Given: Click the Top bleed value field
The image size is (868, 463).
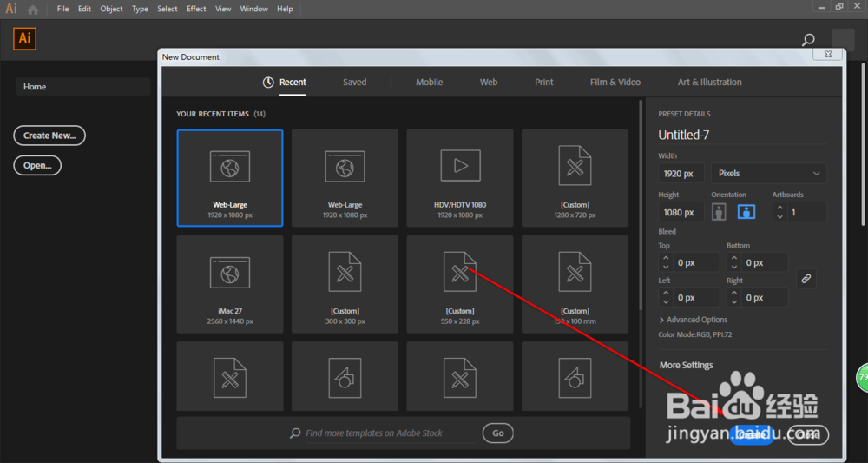Looking at the screenshot, I should pyautogui.click(x=695, y=262).
